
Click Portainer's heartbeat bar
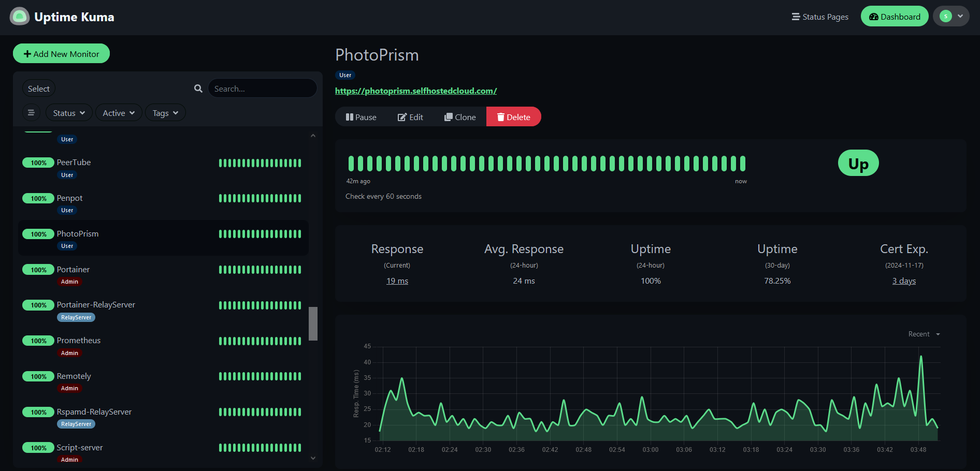260,270
